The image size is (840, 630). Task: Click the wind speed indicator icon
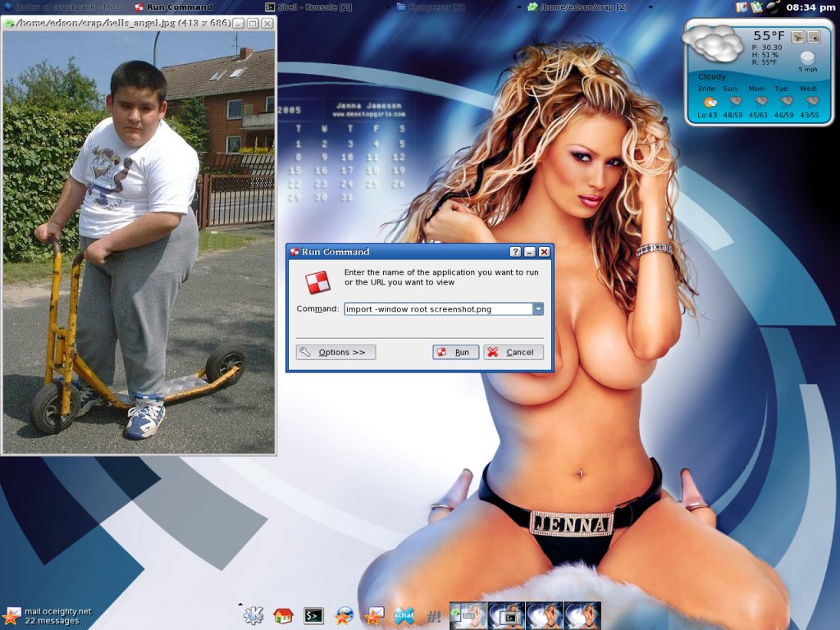pos(807,58)
